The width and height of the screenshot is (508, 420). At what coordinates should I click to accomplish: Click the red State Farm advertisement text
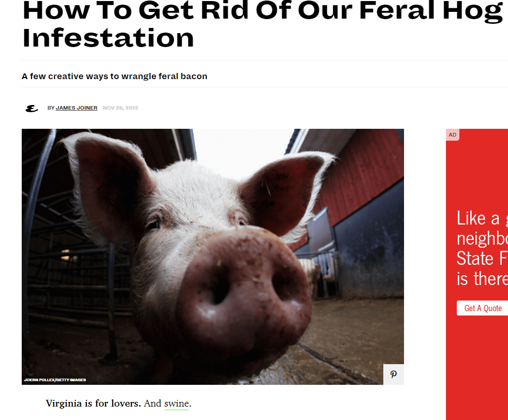point(482,248)
